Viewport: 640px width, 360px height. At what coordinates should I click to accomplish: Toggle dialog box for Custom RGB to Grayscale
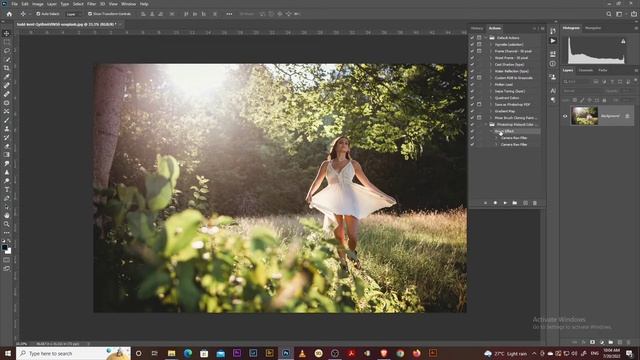coord(479,78)
